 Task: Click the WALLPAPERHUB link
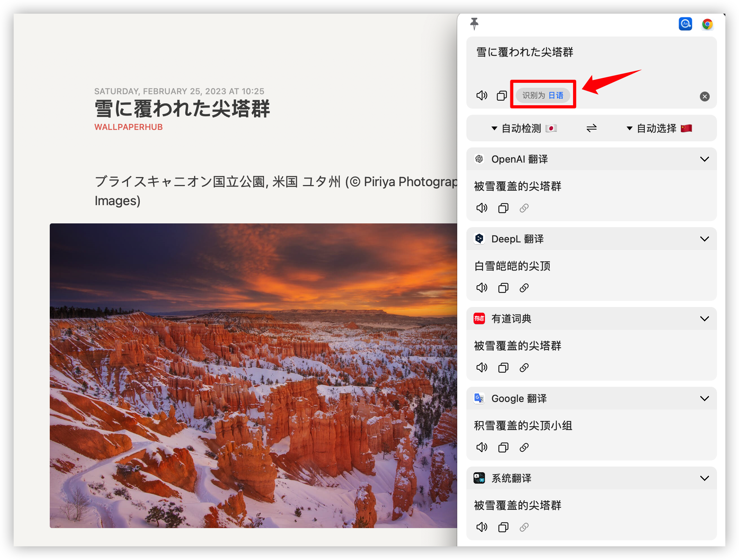pyautogui.click(x=128, y=127)
